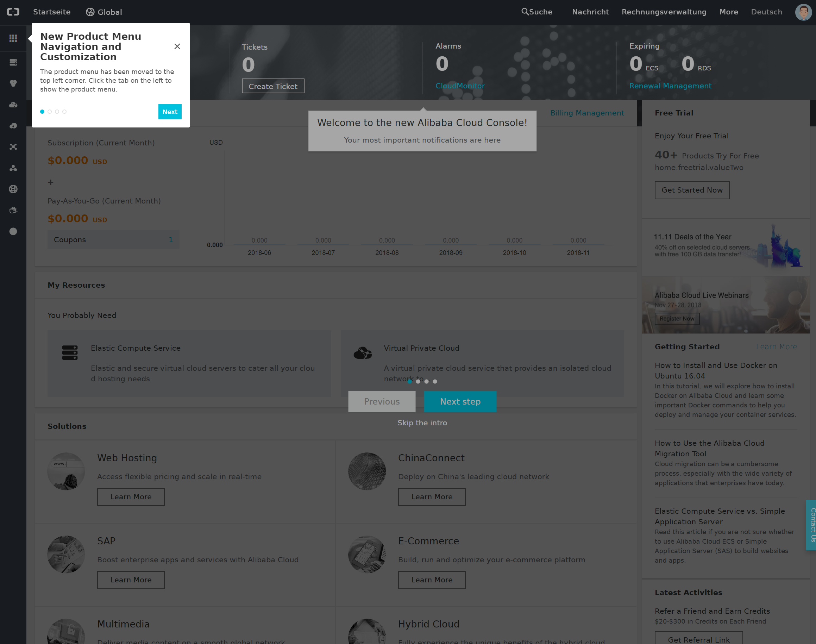Viewport: 816px width, 644px height.
Task: Click the Alibaba Cloud logo icon
Action: (x=13, y=12)
